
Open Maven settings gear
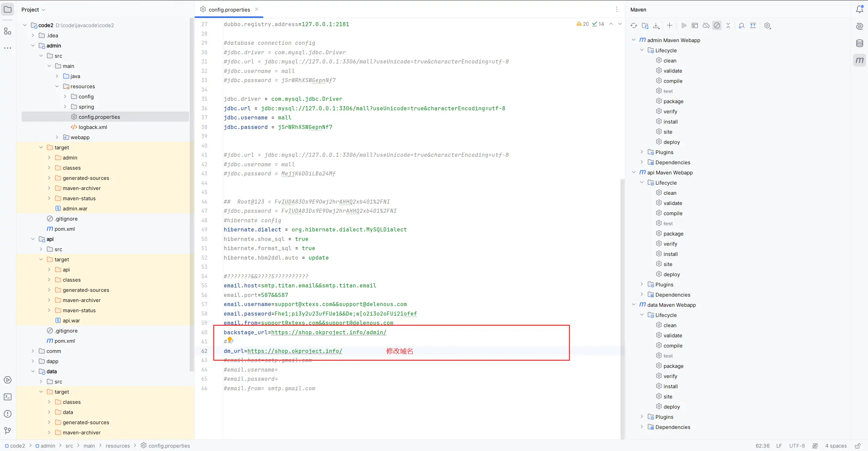click(x=768, y=25)
